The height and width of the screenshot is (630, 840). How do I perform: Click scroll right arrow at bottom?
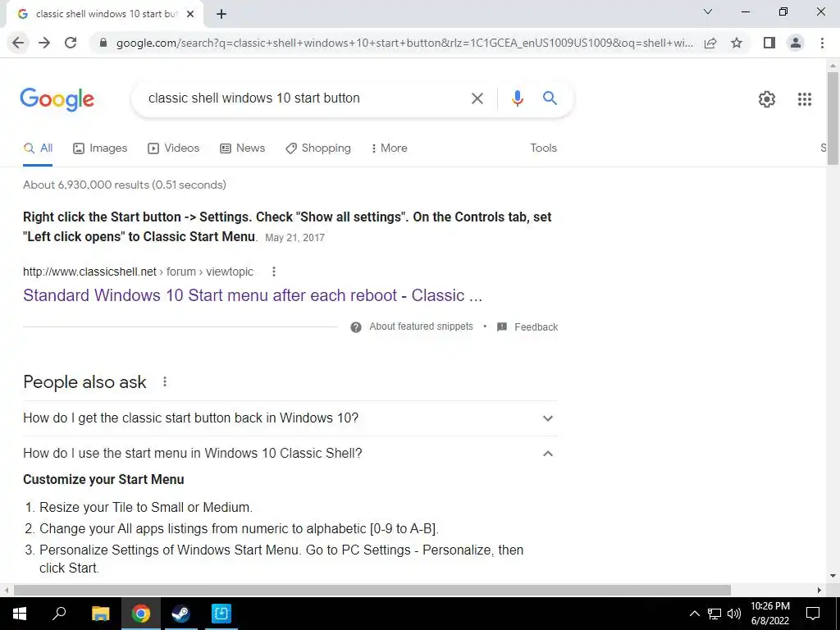[819, 591]
